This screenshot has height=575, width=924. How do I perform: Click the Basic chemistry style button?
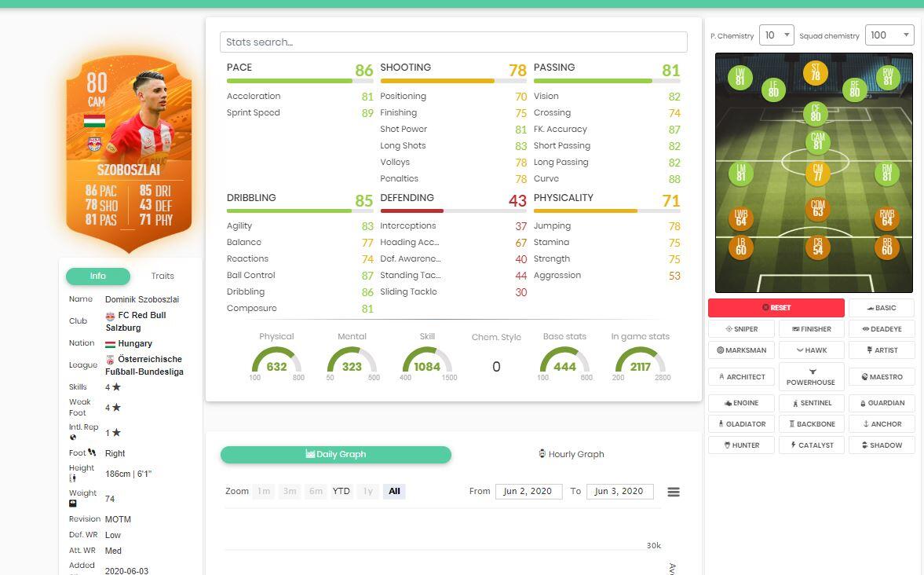(882, 308)
